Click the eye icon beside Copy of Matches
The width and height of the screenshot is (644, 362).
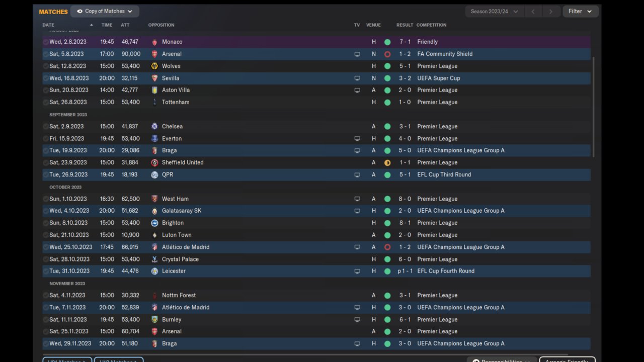(x=79, y=11)
